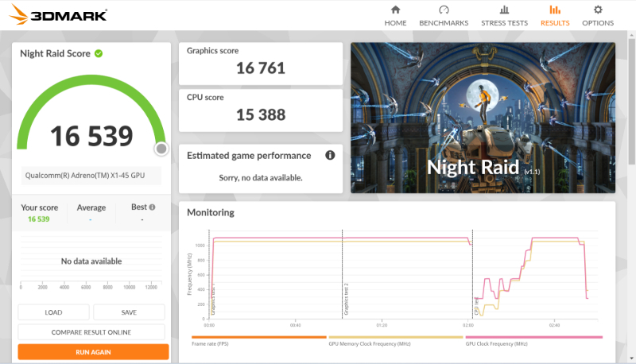Open Options with the gear icon

(598, 10)
